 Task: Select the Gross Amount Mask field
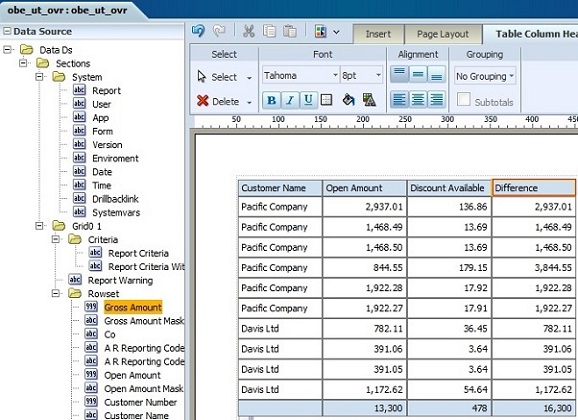click(x=144, y=321)
